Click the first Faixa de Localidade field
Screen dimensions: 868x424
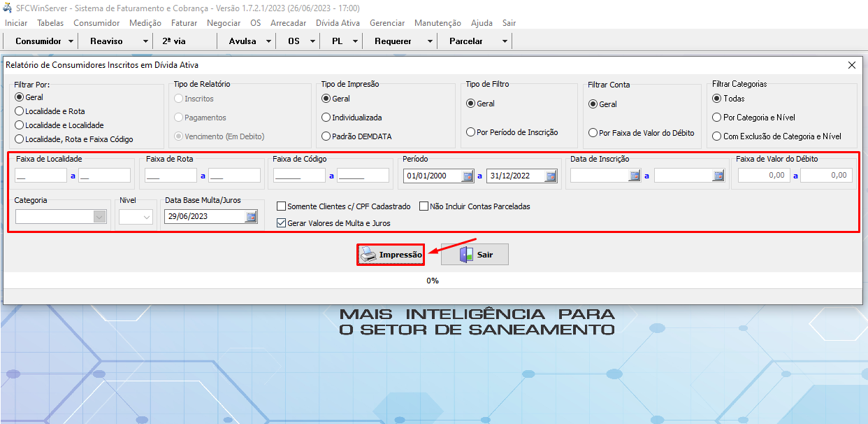[41, 176]
